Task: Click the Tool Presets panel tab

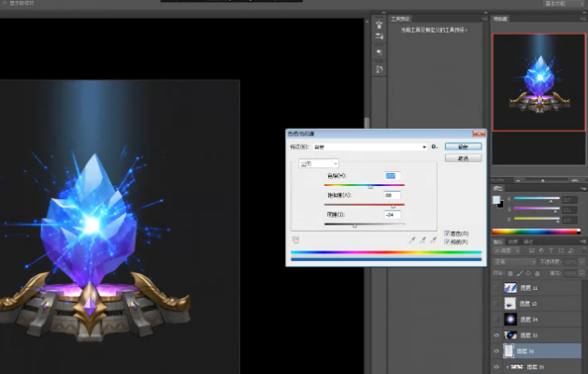Action: (x=400, y=19)
